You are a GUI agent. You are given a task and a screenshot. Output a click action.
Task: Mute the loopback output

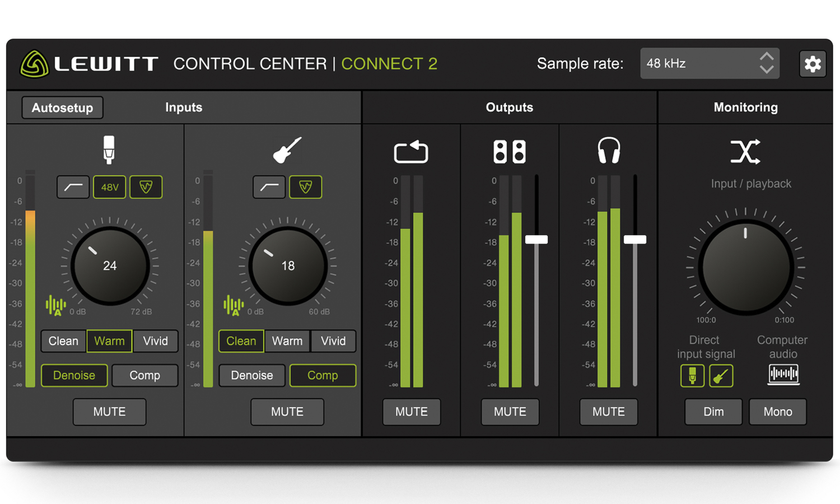point(412,412)
